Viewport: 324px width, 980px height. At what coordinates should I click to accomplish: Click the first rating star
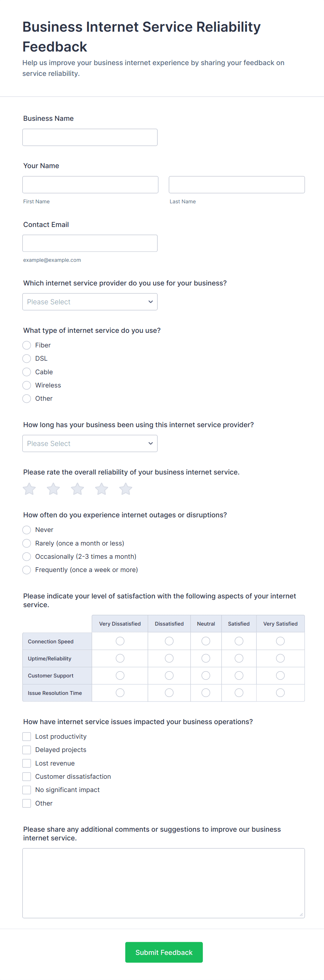(x=29, y=489)
